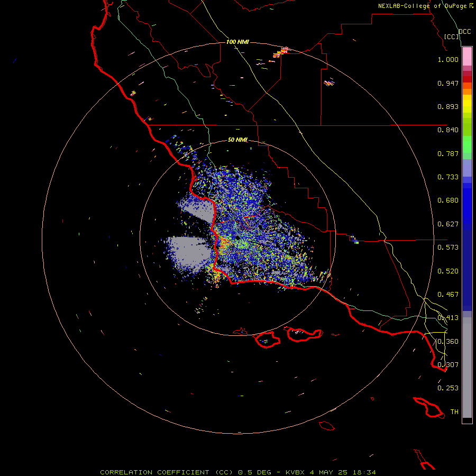Click the black radar site dot at center
This screenshot has width=476, height=476.
pyautogui.click(x=237, y=237)
